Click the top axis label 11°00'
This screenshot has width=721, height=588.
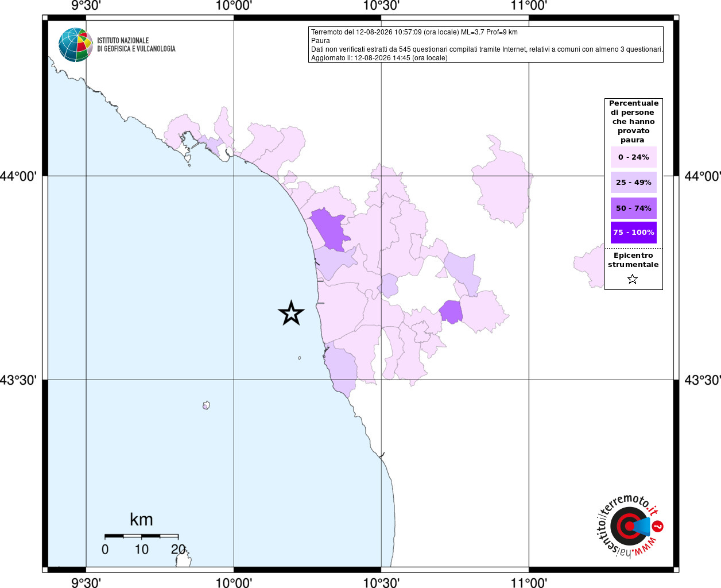coord(529,6)
